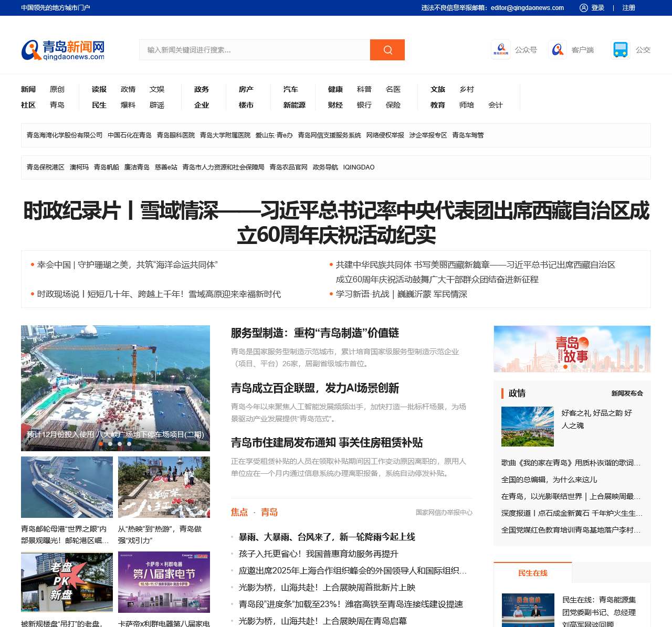
Task: Open 青岛眼科医院 quick link
Action: [x=175, y=135]
